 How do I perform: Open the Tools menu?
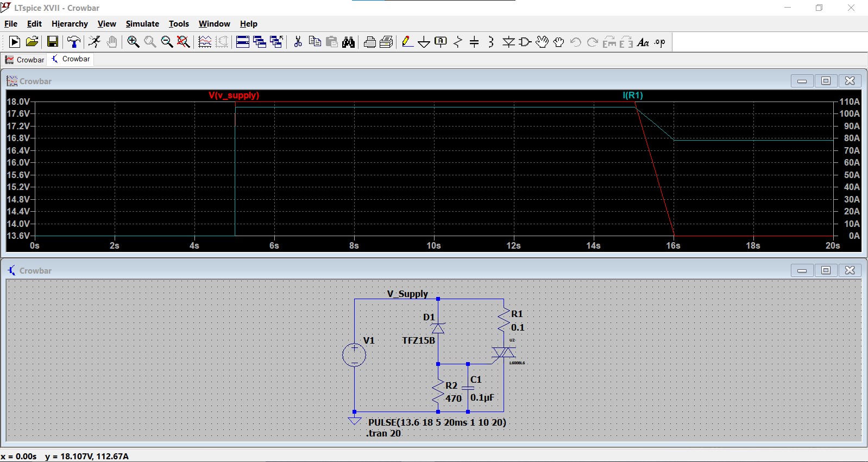pyautogui.click(x=179, y=24)
